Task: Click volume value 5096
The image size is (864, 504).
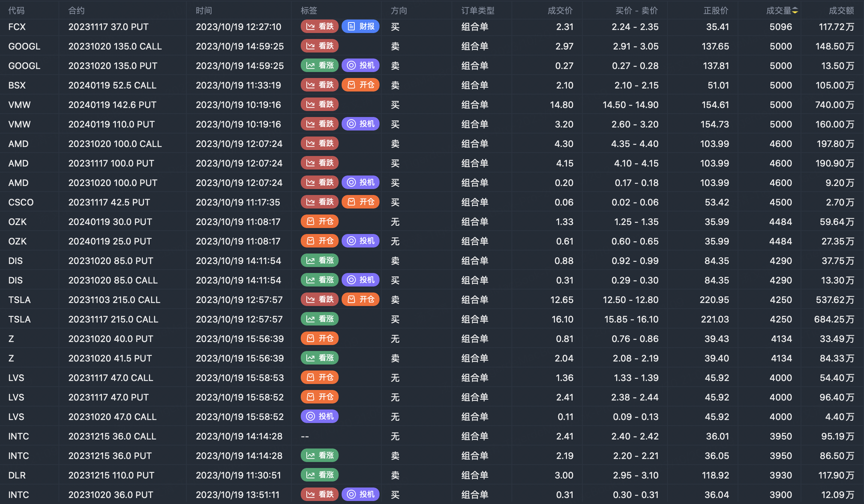Action: click(781, 27)
